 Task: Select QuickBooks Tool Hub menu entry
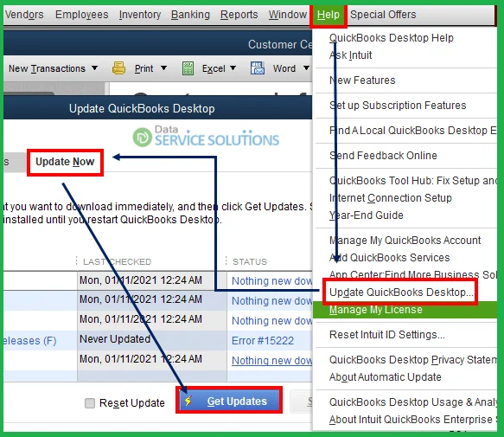(x=412, y=181)
